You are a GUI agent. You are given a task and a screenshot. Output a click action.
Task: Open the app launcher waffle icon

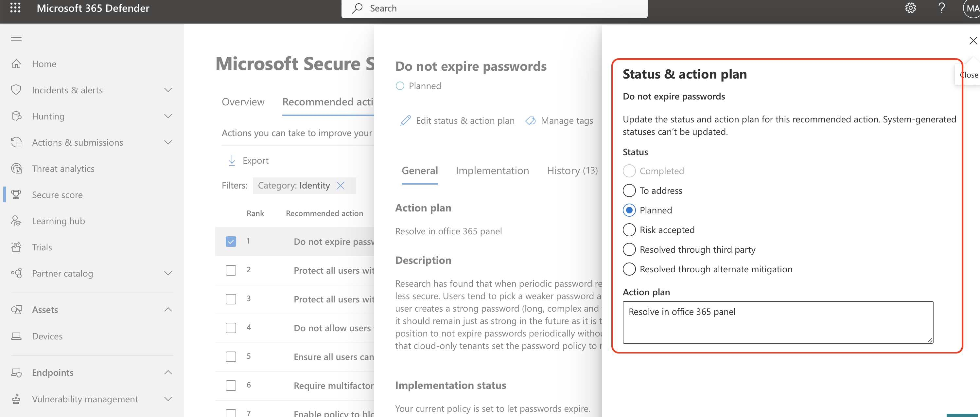[x=15, y=8]
